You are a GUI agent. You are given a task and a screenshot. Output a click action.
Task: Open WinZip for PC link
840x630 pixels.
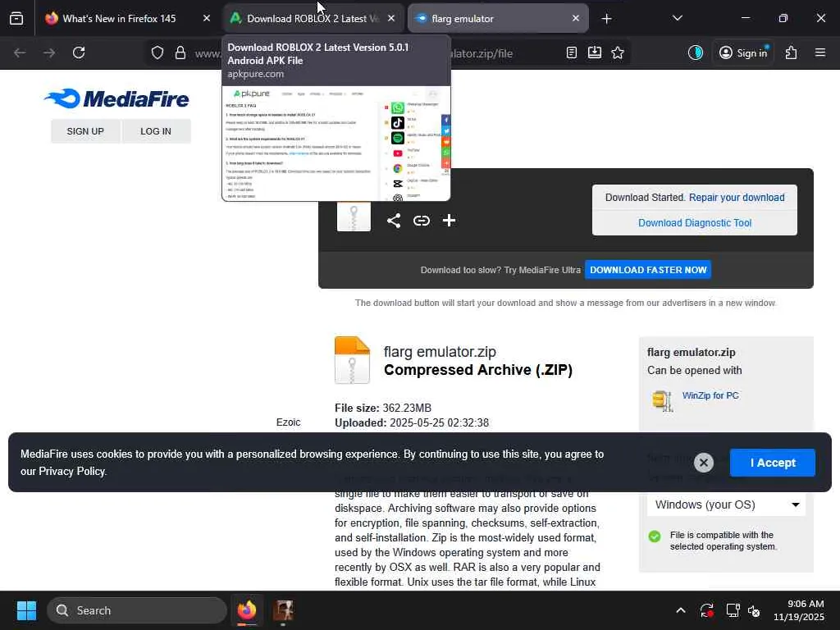[710, 395]
